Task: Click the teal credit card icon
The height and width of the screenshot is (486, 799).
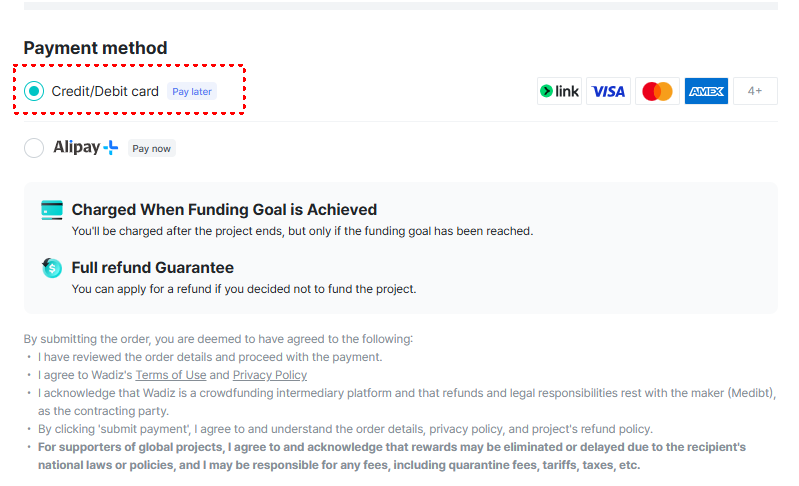Action: [52, 210]
